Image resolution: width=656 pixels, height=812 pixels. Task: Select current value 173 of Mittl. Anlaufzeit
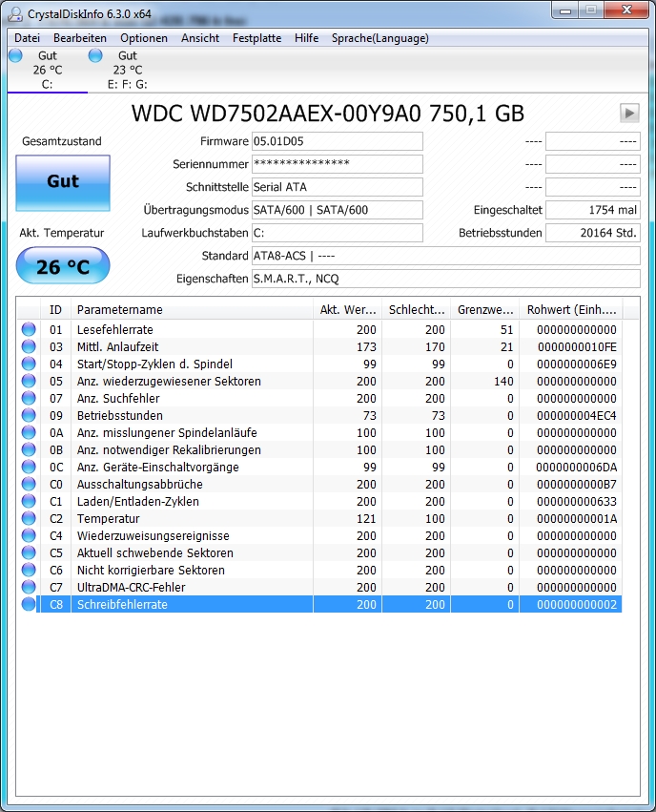(x=366, y=346)
